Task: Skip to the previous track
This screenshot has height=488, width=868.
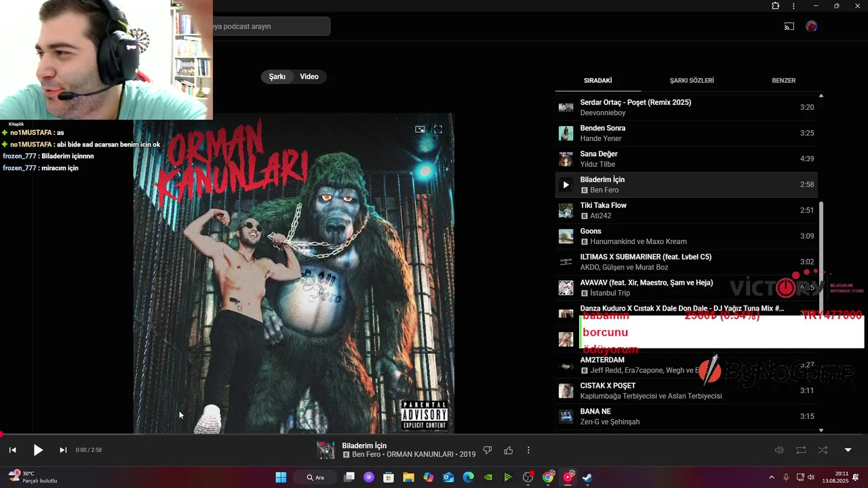Action: [x=12, y=450]
